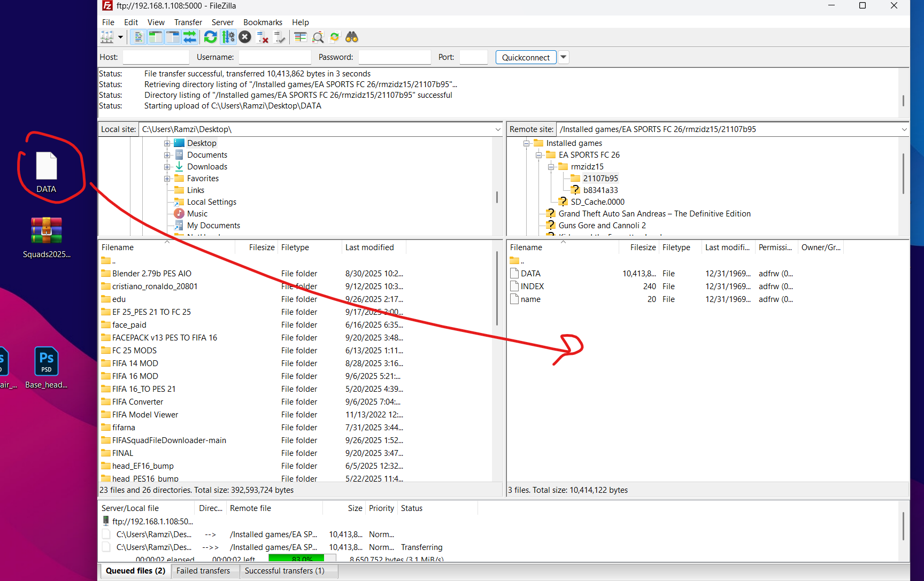This screenshot has height=581, width=924.
Task: Sort local files by Last modified
Action: point(374,247)
